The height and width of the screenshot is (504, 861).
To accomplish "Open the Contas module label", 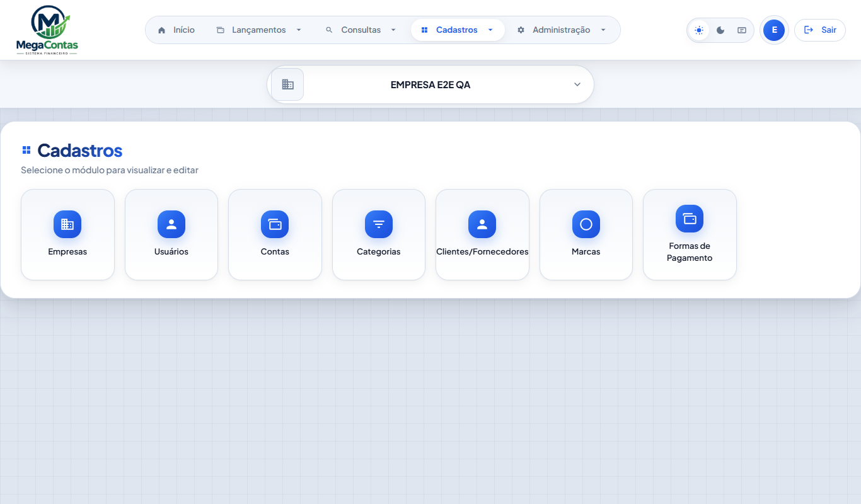I will 275,252.
